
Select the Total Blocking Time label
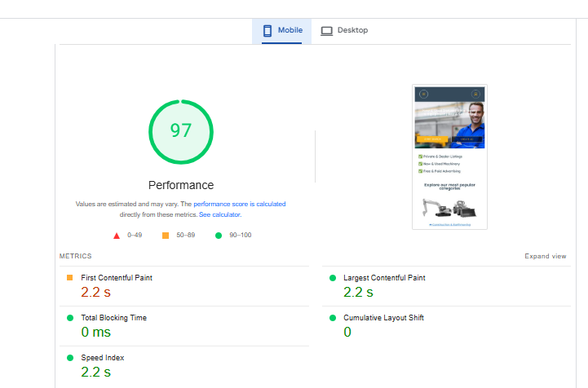coord(114,318)
